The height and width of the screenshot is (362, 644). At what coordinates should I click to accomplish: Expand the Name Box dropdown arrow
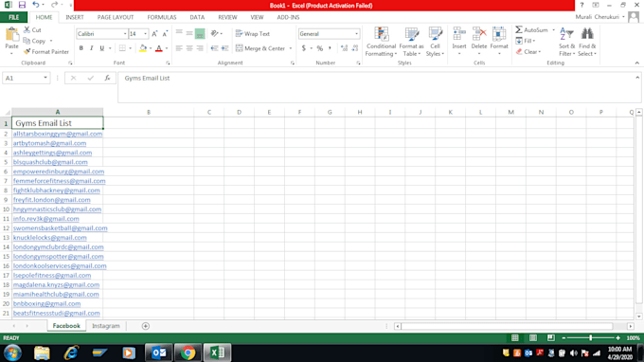click(x=45, y=78)
